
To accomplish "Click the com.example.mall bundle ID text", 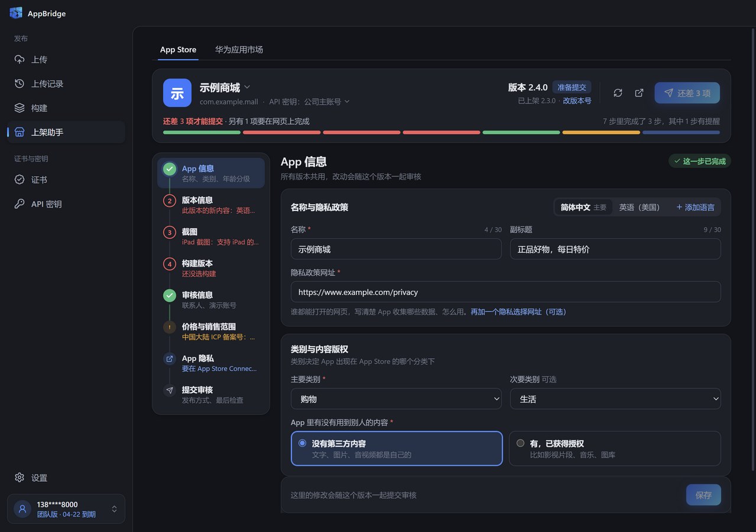I will tap(229, 102).
